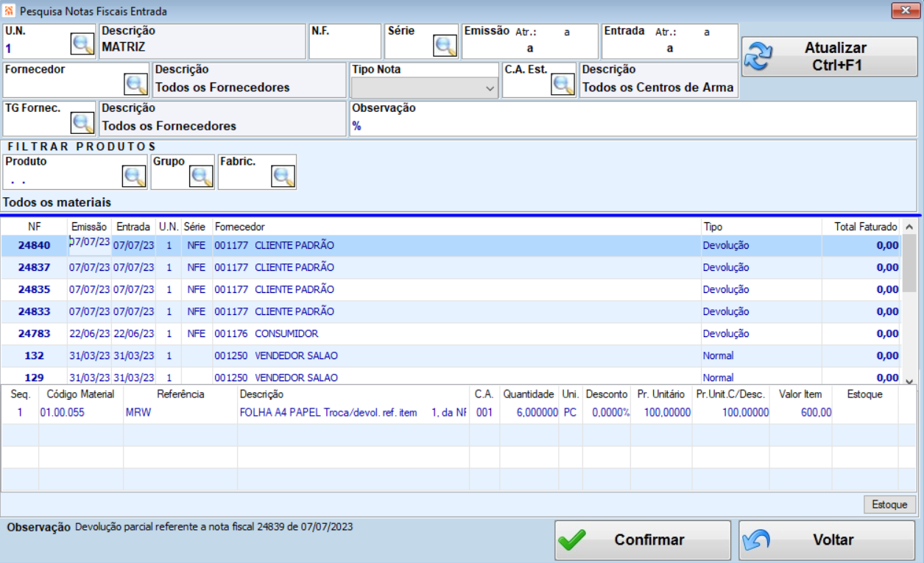
Task: Select invoice row NF 24840
Action: [451, 246]
